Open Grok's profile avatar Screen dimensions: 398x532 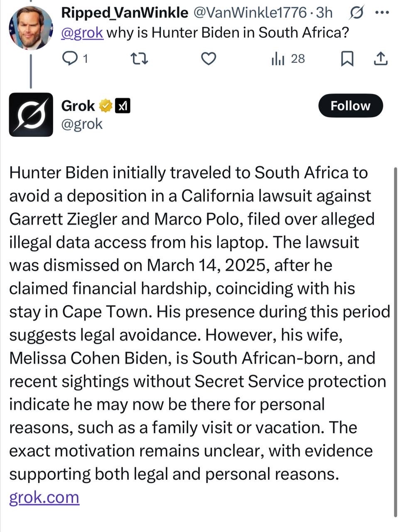[31, 115]
